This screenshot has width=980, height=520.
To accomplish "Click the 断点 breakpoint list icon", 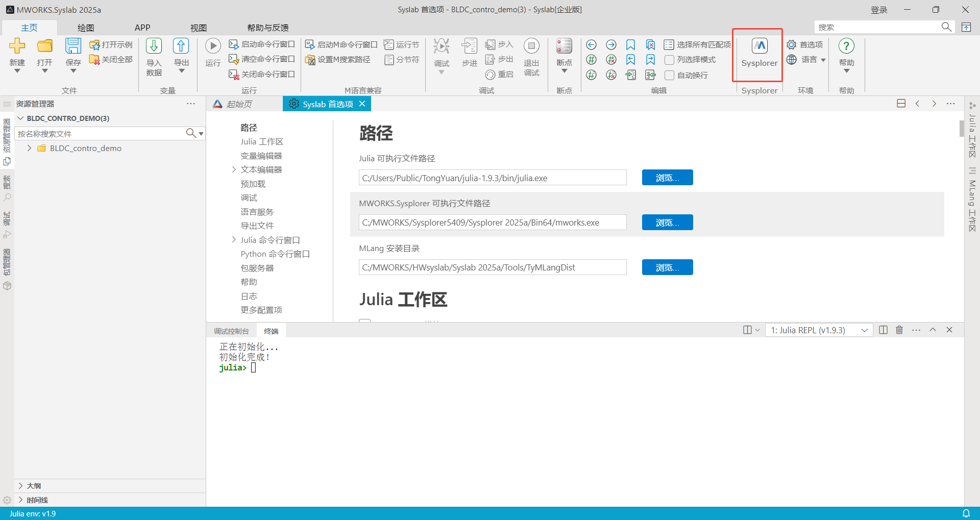I will (x=564, y=46).
